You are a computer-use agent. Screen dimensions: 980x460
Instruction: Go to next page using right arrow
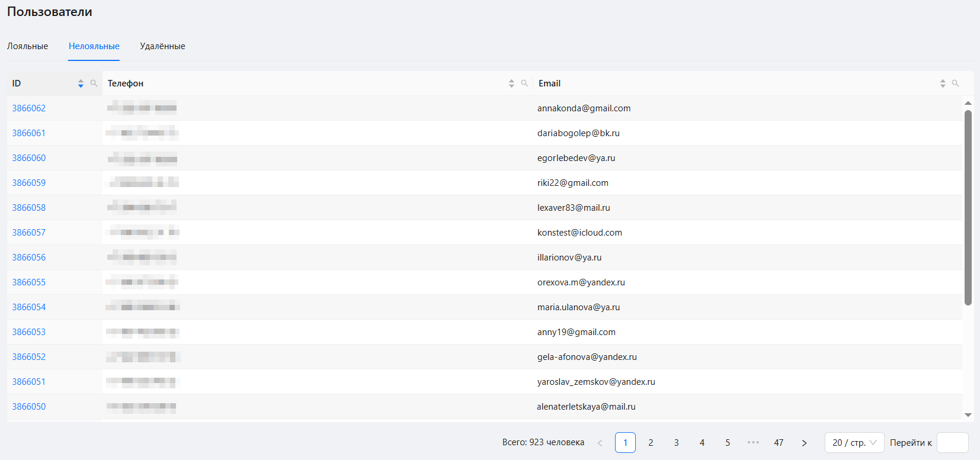point(804,443)
